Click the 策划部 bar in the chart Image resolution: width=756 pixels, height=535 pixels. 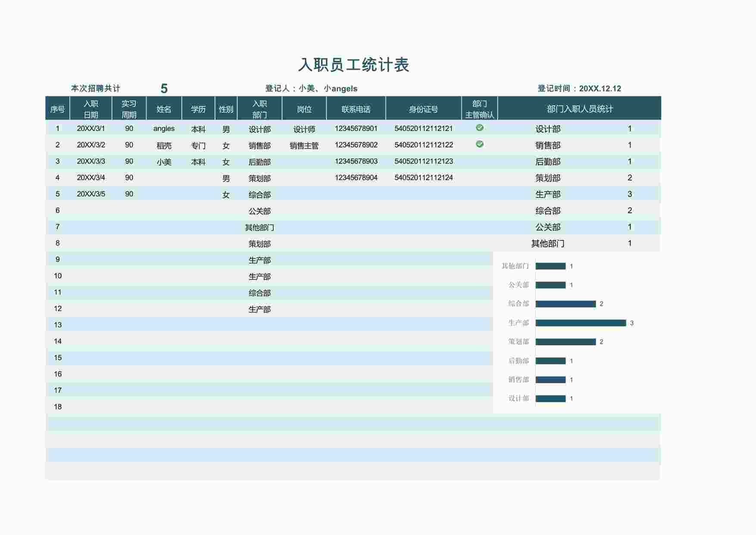coord(565,342)
